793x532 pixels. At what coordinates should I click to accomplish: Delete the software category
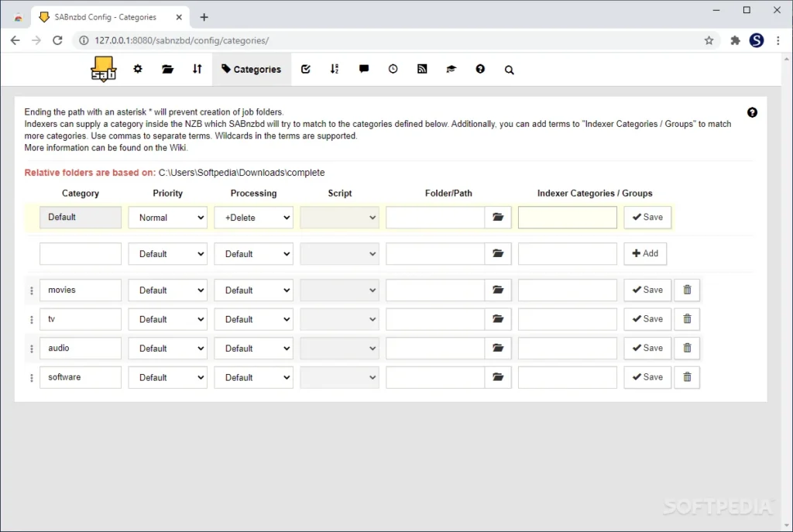click(688, 377)
